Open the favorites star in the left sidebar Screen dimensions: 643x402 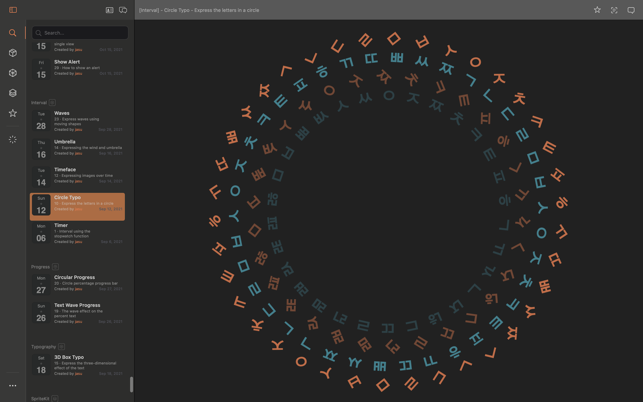click(x=13, y=113)
